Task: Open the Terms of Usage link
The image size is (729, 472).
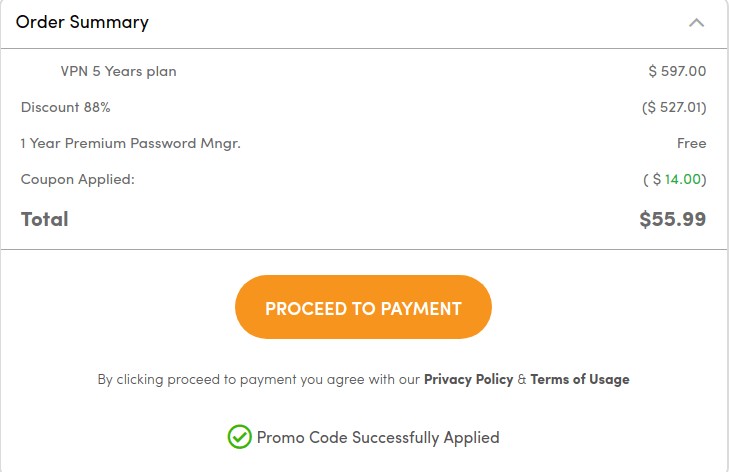Action: (580, 379)
